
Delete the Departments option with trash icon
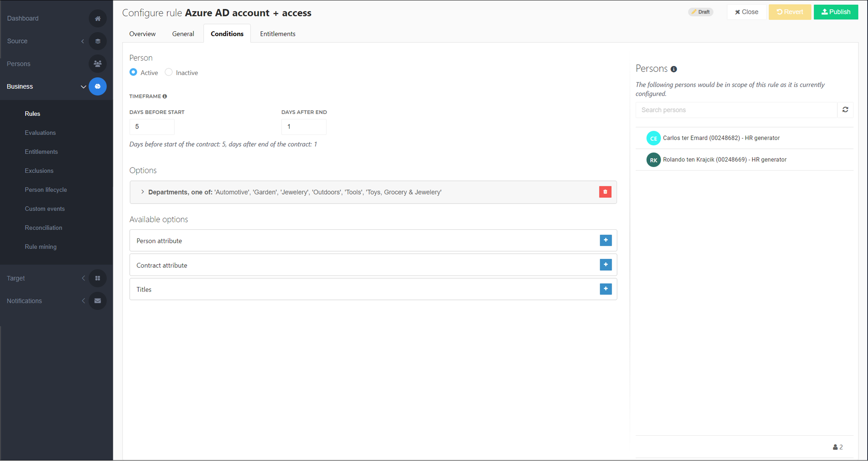[x=605, y=192]
